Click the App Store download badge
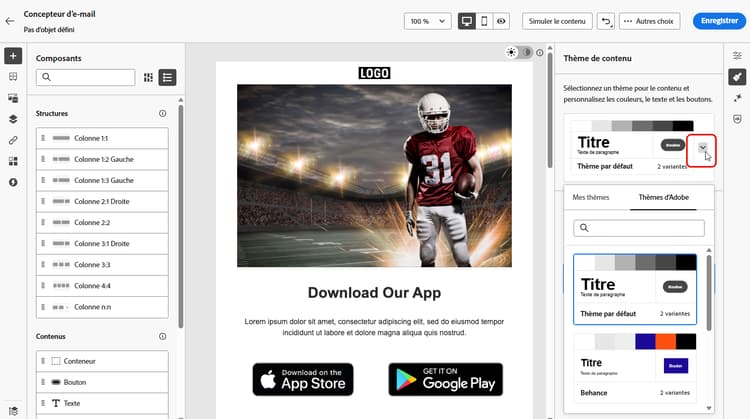 point(303,379)
